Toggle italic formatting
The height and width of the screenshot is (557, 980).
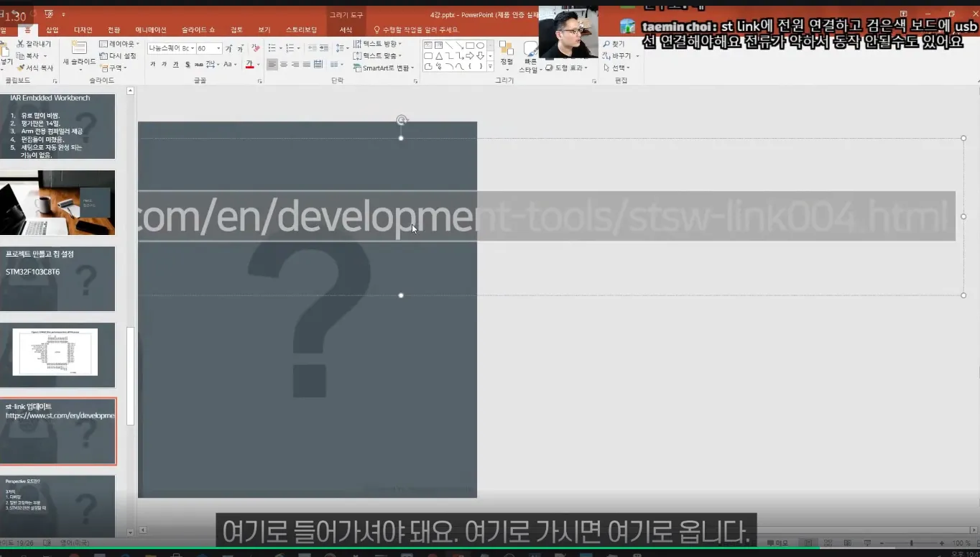point(163,64)
